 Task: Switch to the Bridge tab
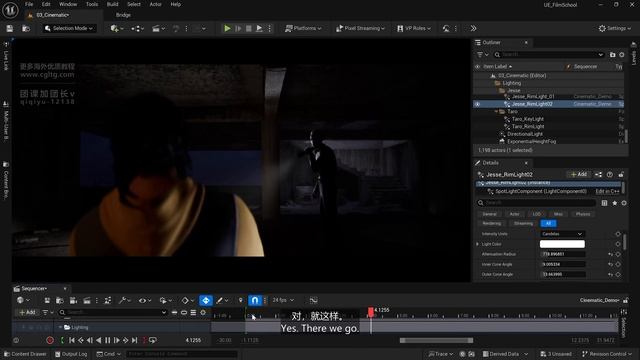[x=123, y=15]
